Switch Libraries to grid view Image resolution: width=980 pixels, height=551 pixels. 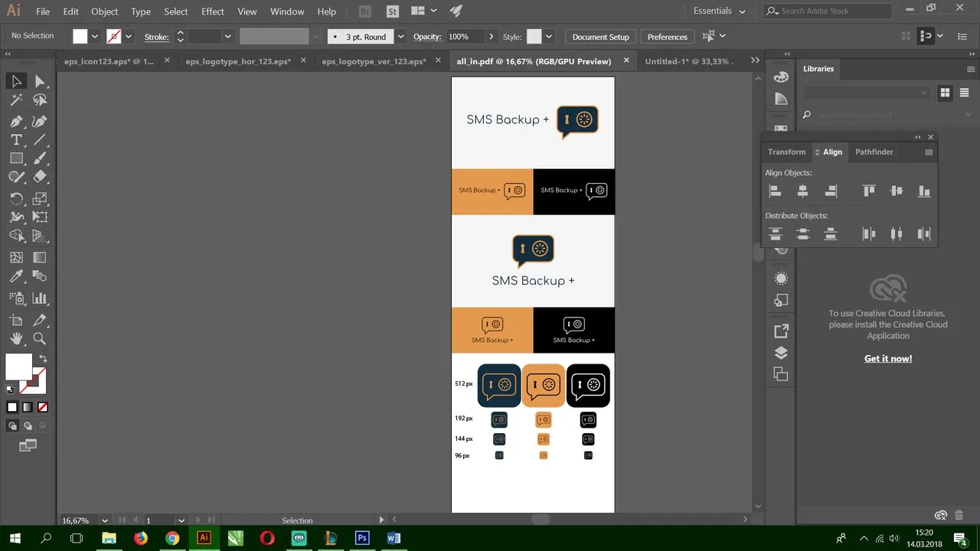click(945, 93)
